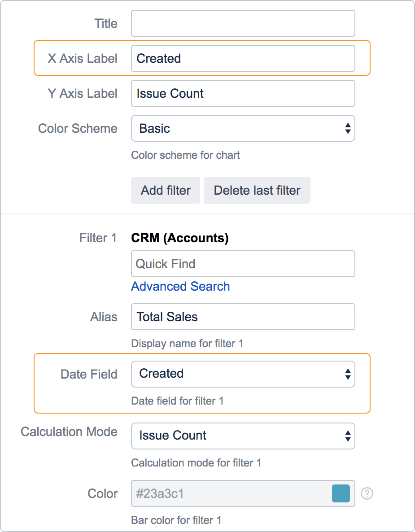Click the help icon beside the Color field

coord(367,493)
